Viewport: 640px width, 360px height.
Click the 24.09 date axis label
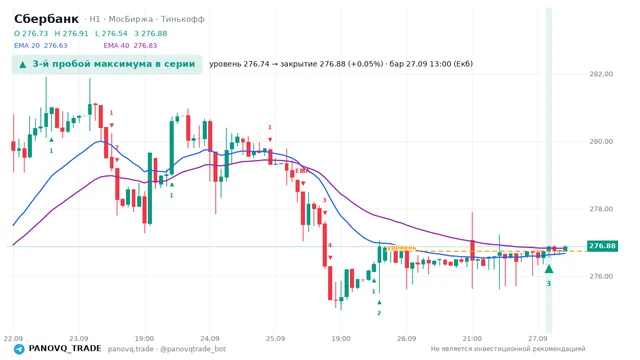[210, 339]
